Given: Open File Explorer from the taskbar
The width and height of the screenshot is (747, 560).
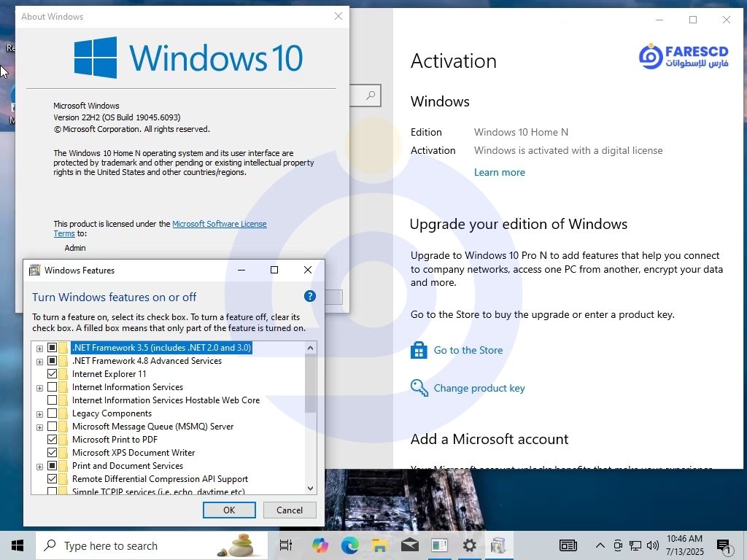Looking at the screenshot, I should click(379, 545).
